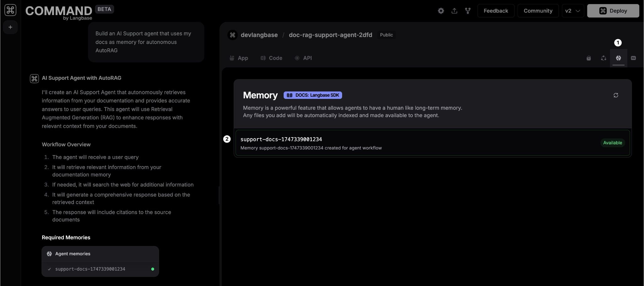Switch to the Code tab
644x286 pixels.
pyautogui.click(x=271, y=58)
